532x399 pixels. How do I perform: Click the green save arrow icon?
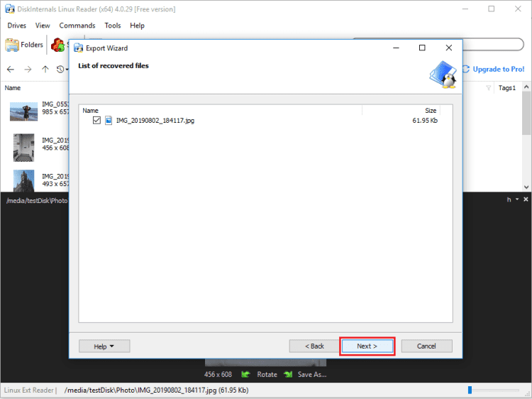click(289, 375)
